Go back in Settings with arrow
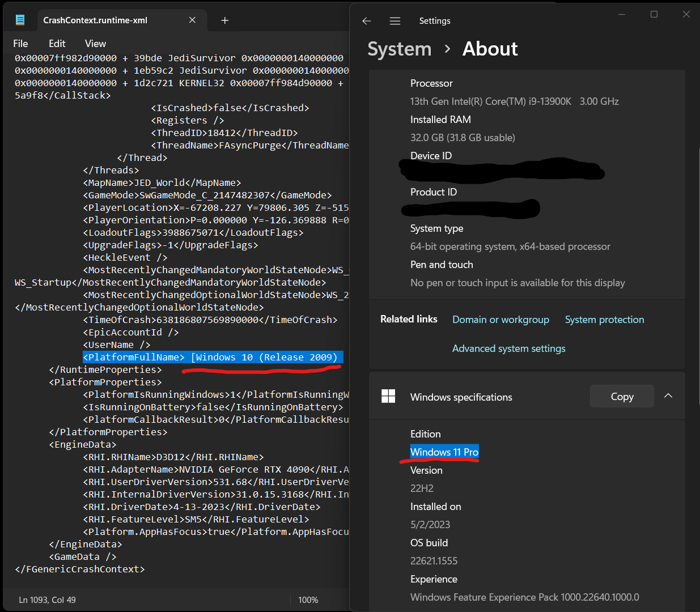The height and width of the screenshot is (612, 700). pyautogui.click(x=367, y=21)
